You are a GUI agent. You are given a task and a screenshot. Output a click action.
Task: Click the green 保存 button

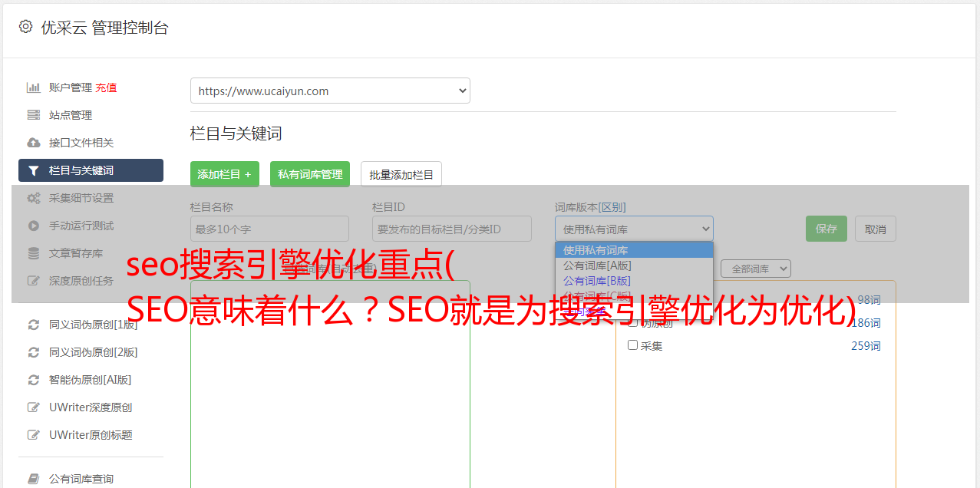827,229
